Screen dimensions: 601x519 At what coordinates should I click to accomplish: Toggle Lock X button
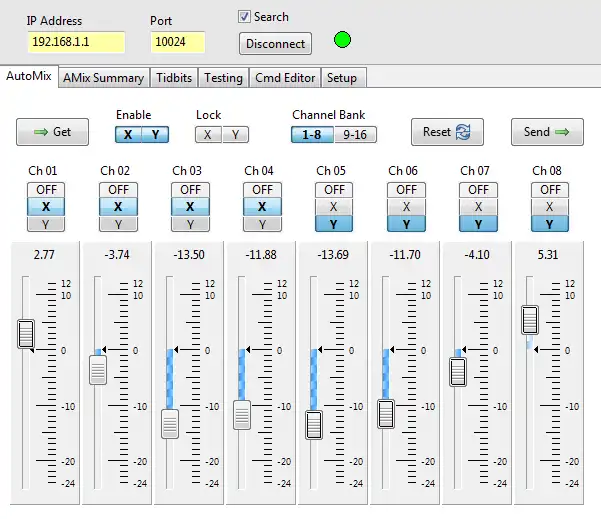(208, 134)
